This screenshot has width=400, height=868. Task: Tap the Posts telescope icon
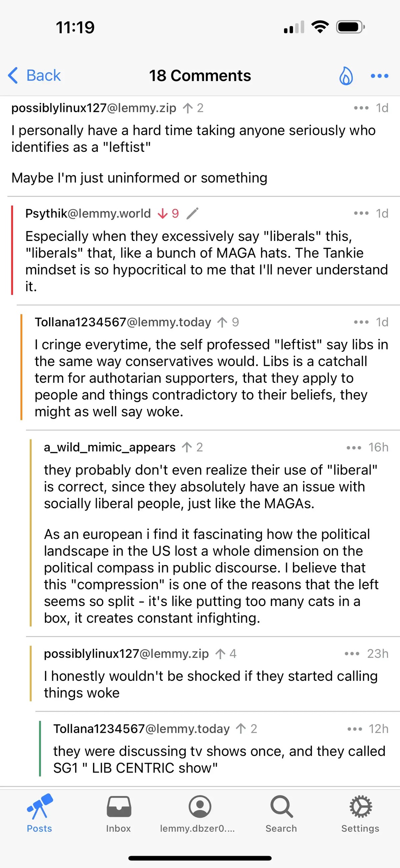(x=40, y=807)
